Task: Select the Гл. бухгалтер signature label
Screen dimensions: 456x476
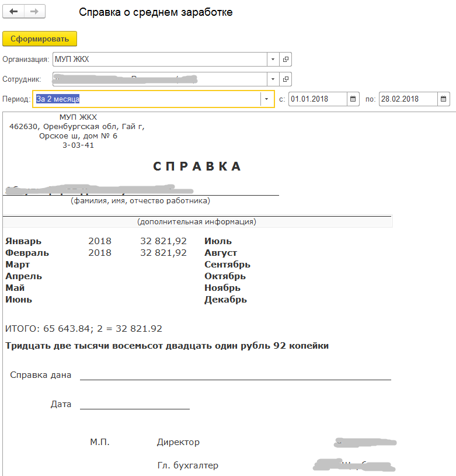Action: point(188,465)
